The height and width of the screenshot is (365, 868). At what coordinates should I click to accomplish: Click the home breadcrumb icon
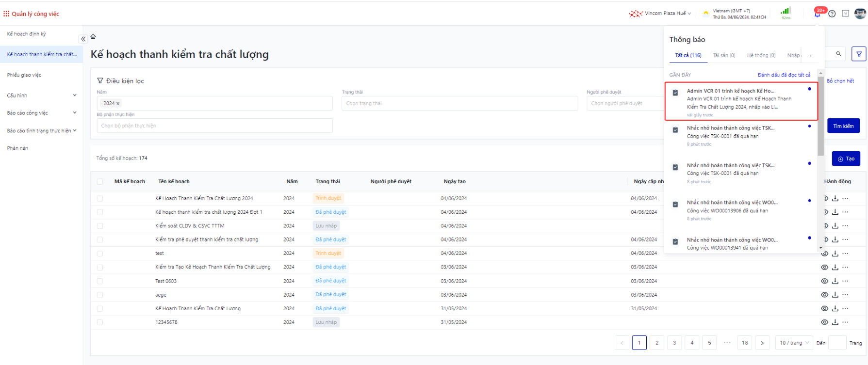coord(93,37)
